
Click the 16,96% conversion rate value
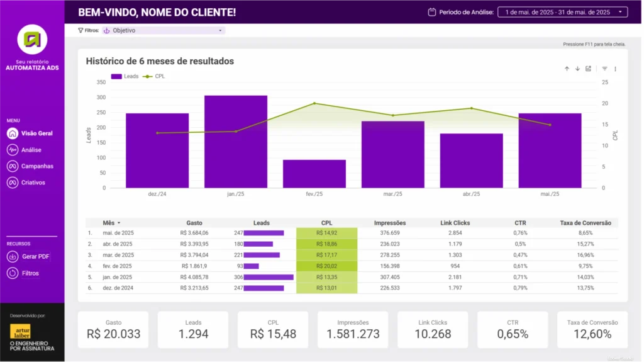(586, 255)
